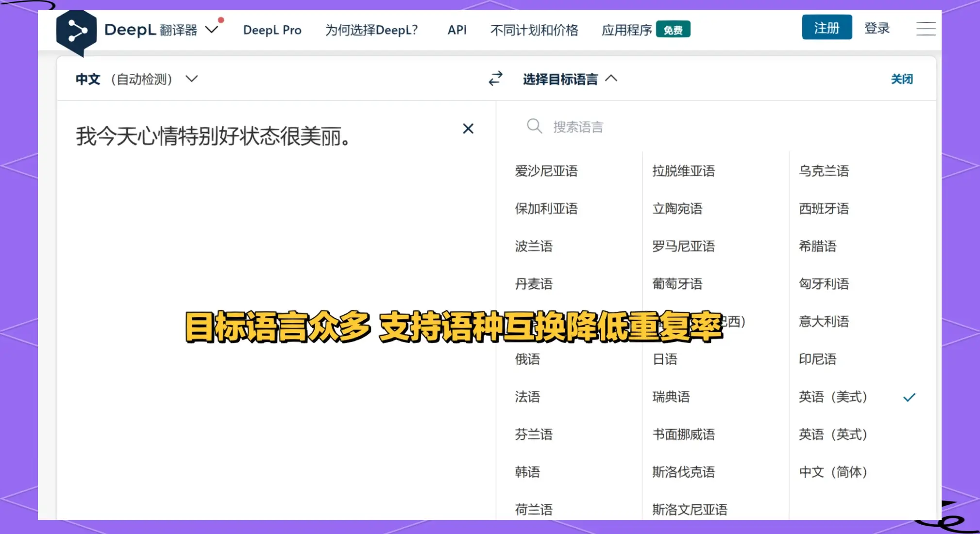The height and width of the screenshot is (534, 980).
Task: Select 瑞典语 as target language
Action: (671, 397)
